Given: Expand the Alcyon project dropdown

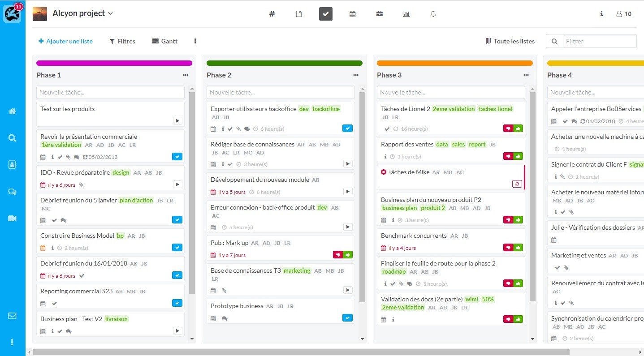Looking at the screenshot, I should click(x=111, y=13).
